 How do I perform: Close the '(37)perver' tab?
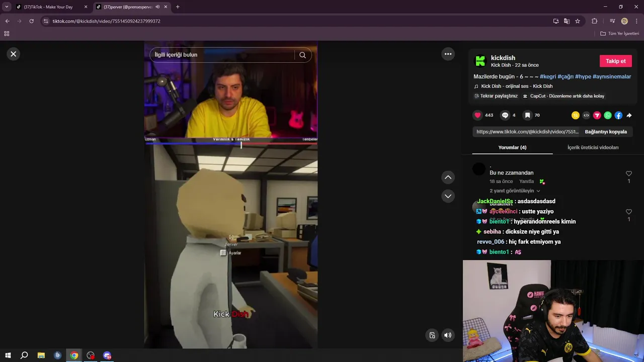tap(166, 7)
